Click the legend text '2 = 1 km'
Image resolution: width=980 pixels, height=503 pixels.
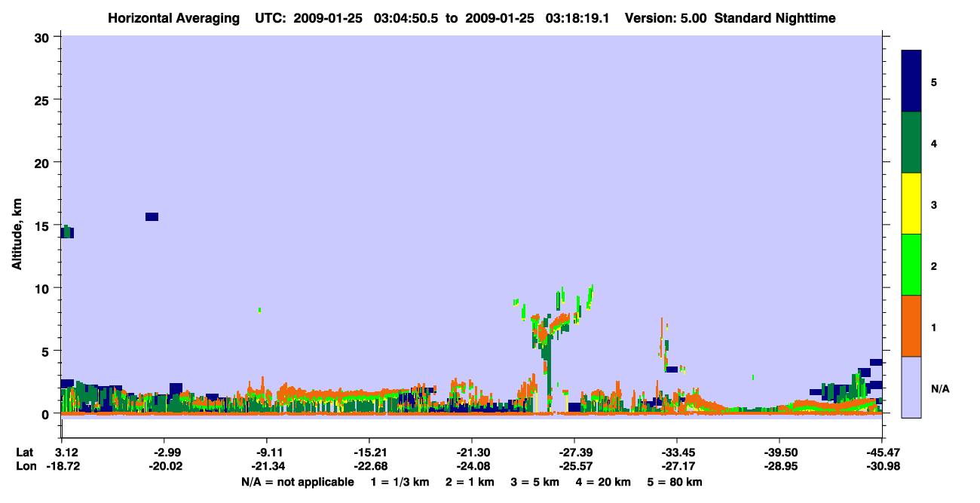[x=470, y=482]
